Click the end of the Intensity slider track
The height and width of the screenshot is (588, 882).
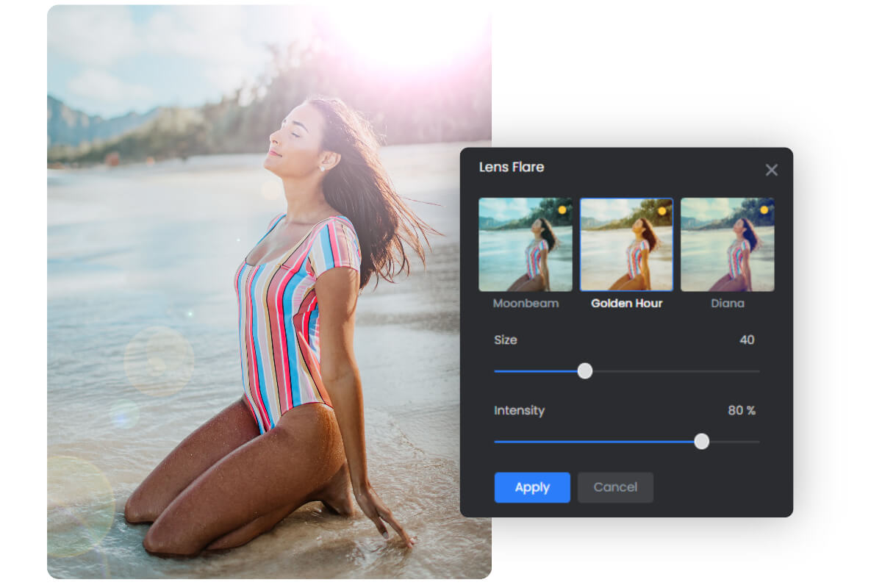759,442
